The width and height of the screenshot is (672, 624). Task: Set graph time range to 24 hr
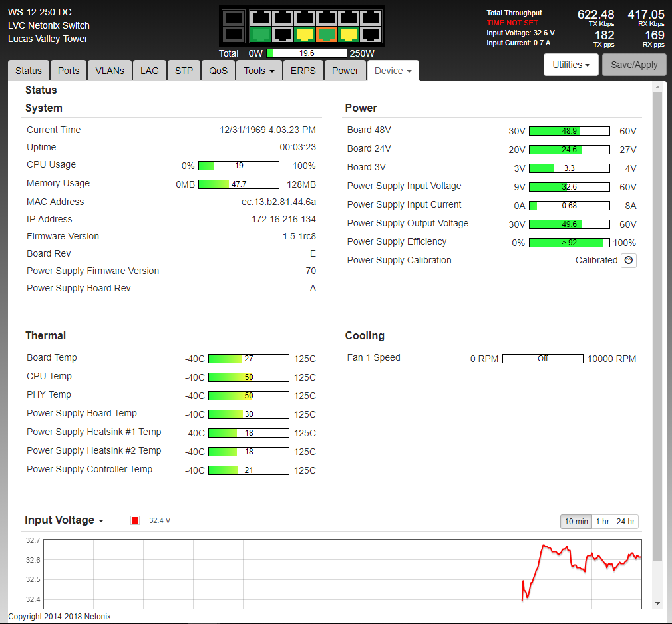click(625, 522)
